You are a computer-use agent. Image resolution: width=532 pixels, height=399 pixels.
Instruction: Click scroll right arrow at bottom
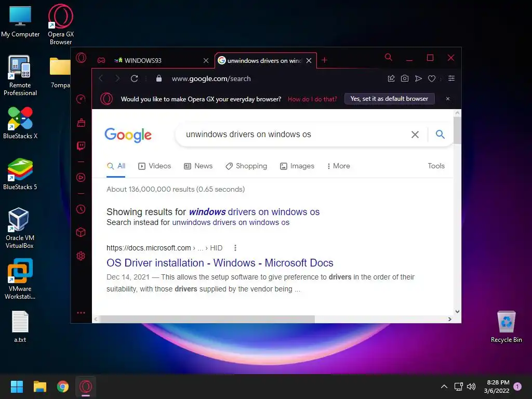pos(450,320)
